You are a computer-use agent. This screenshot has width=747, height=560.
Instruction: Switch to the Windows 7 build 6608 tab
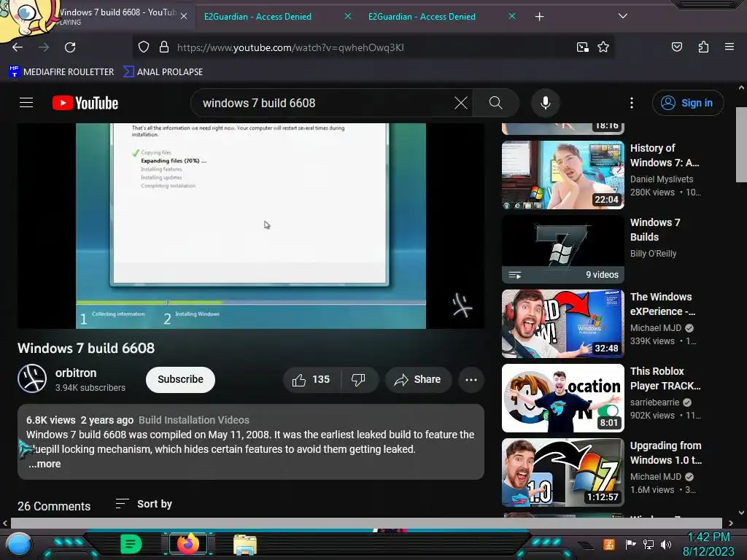coord(117,16)
